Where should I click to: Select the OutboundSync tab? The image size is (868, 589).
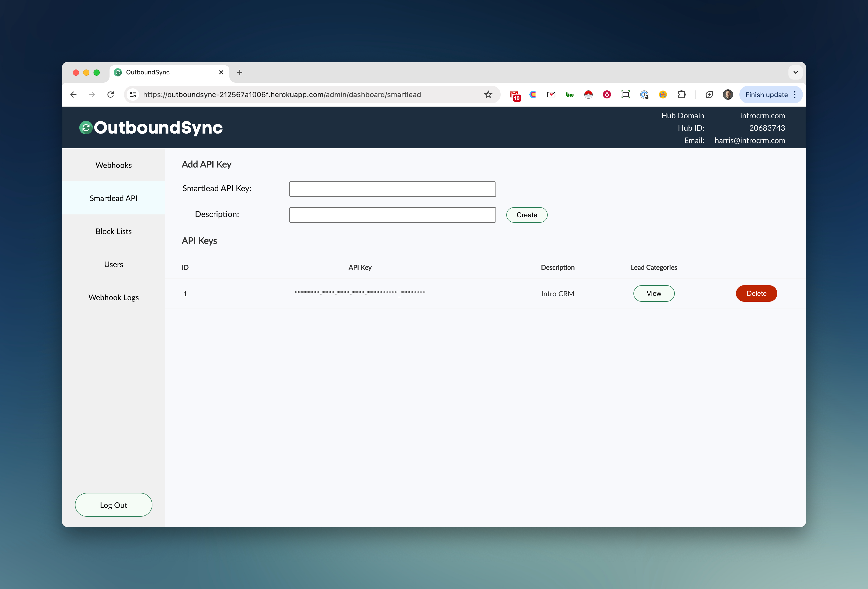pos(169,72)
